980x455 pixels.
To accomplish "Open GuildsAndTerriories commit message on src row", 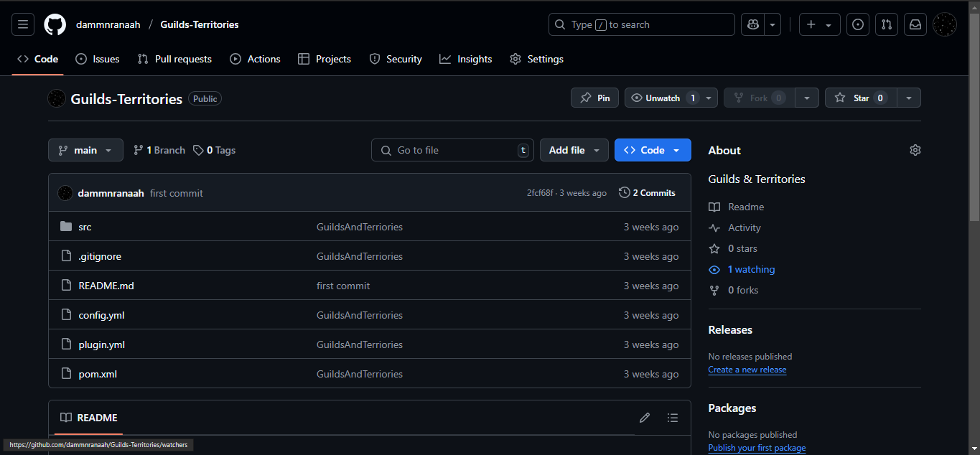I will [x=360, y=227].
